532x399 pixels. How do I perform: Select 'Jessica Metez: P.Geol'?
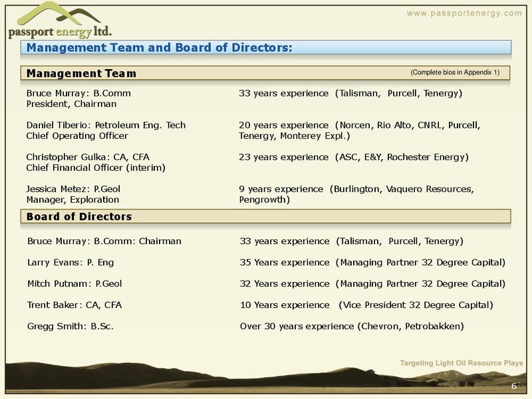pos(73,189)
